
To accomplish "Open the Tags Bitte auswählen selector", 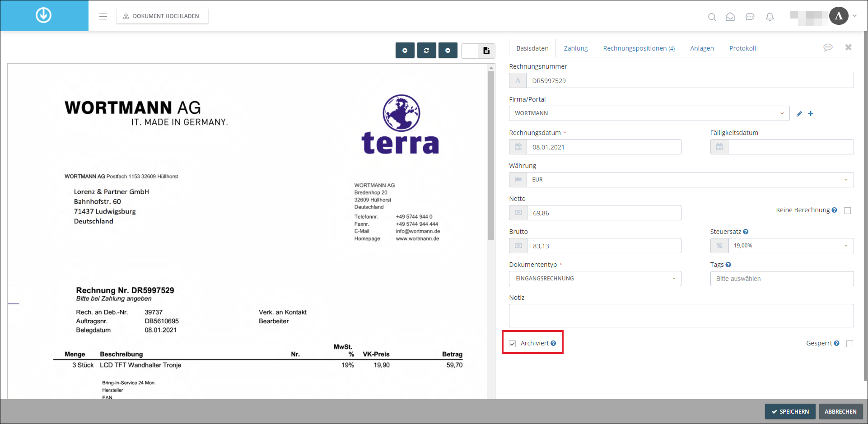I will [x=782, y=279].
